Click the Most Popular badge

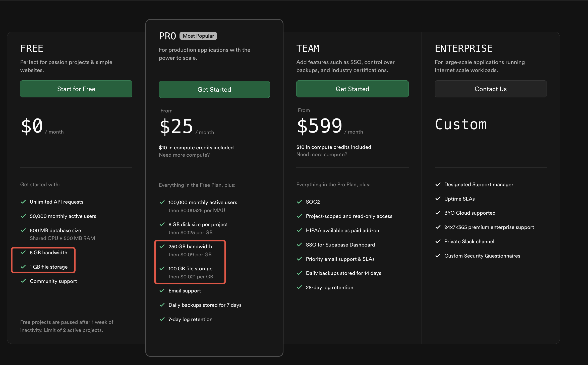click(x=198, y=36)
